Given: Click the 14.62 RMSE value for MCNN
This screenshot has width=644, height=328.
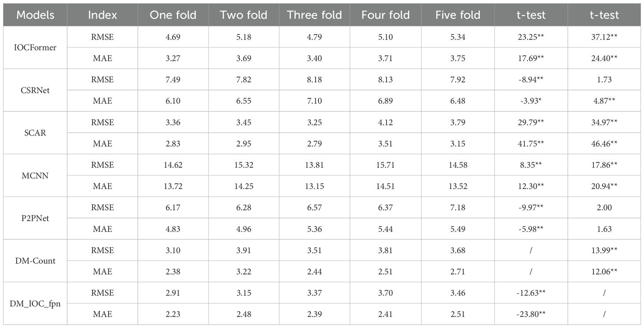Looking at the screenshot, I should [x=172, y=165].
